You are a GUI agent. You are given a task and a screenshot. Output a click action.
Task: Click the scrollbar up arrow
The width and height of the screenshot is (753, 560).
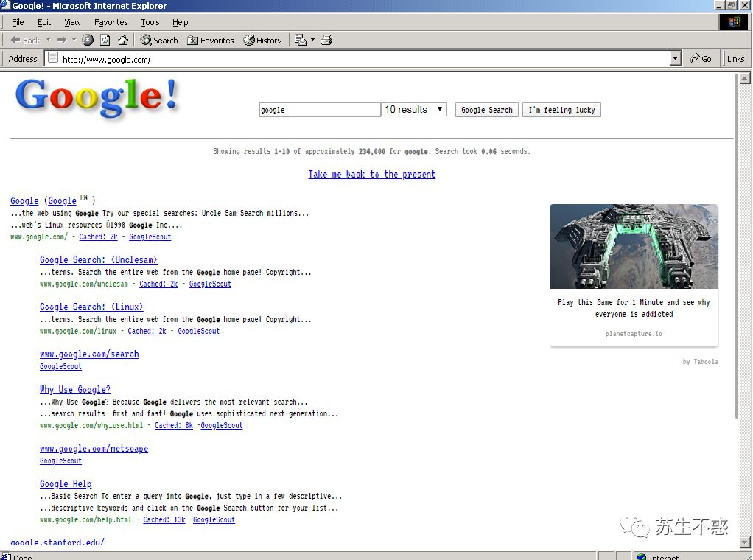pyautogui.click(x=745, y=78)
